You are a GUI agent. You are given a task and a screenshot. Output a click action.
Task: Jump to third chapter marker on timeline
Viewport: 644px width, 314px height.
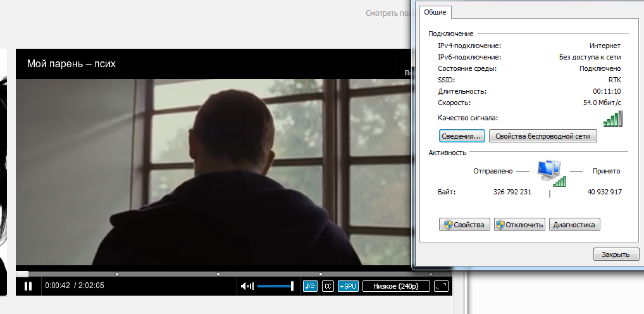tap(321, 274)
